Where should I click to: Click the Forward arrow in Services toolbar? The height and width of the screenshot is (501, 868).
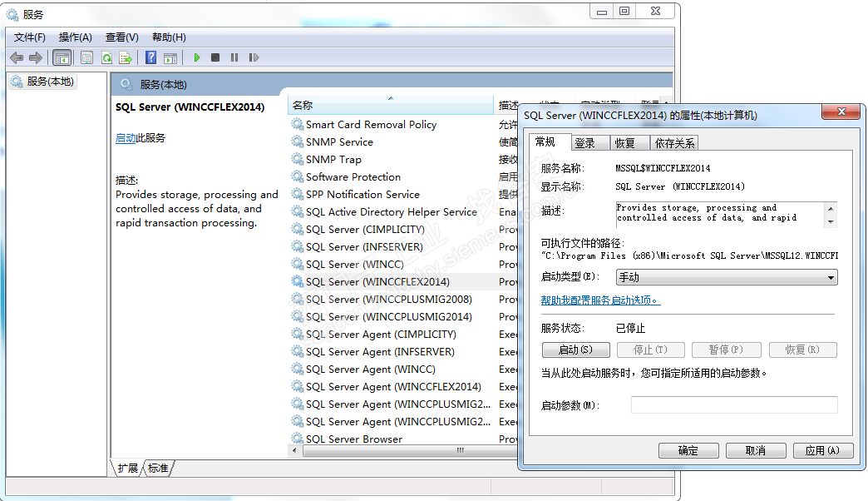(x=36, y=57)
